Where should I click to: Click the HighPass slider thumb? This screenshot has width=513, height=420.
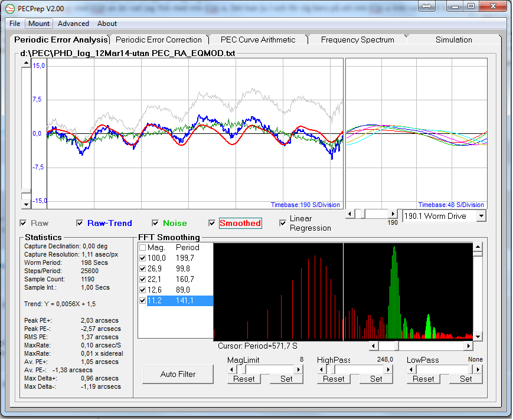[x=333, y=370]
